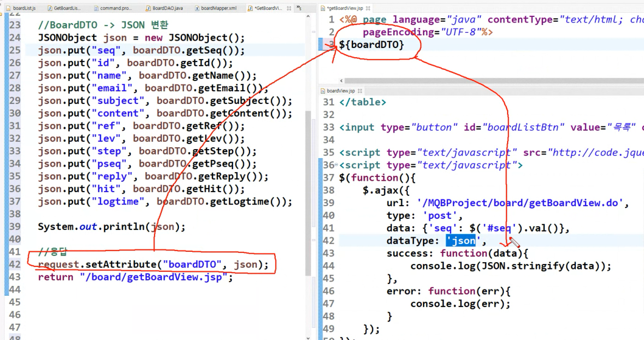Click the script src jQuery line 35
The width and height of the screenshot is (644, 340).
point(491,153)
